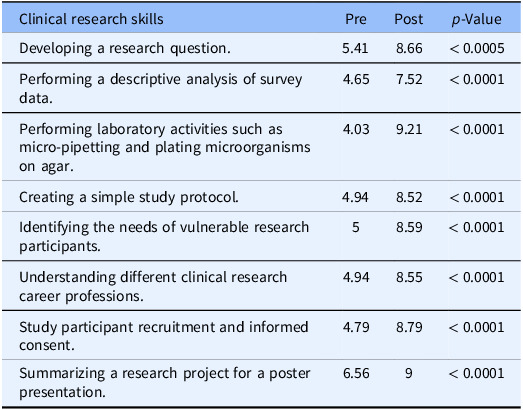This screenshot has width=523, height=410.
Task: Click the Post value 8.55
Action: pos(409,277)
